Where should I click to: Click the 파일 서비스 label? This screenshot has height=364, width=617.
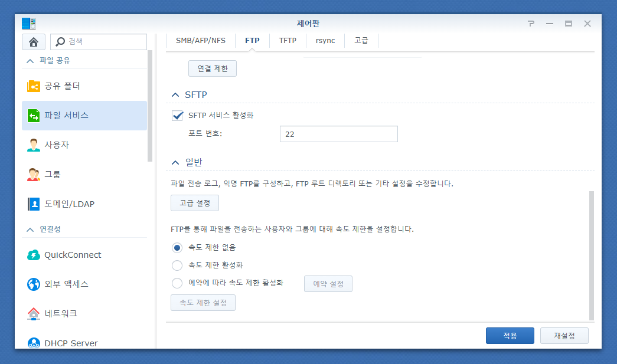(x=67, y=116)
